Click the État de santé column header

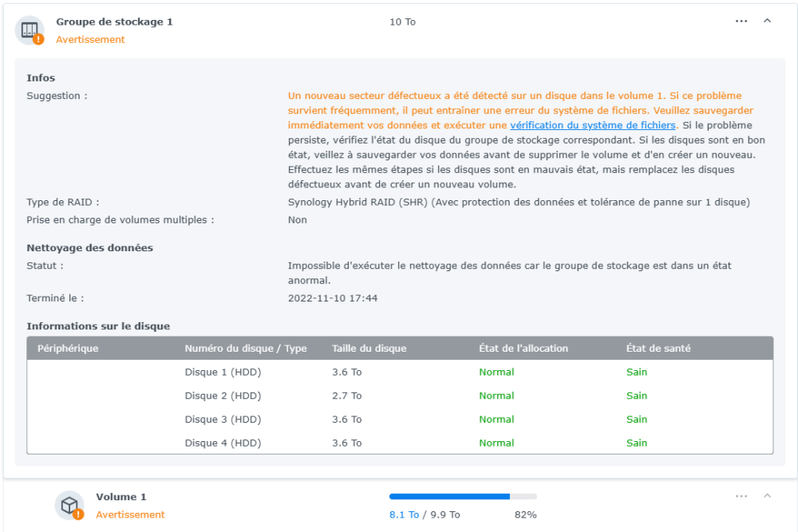(x=658, y=349)
